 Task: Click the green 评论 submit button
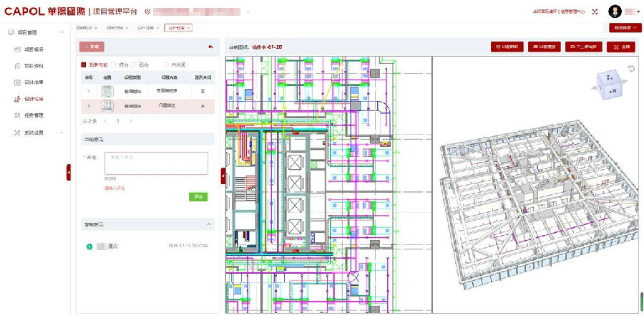[x=198, y=196]
